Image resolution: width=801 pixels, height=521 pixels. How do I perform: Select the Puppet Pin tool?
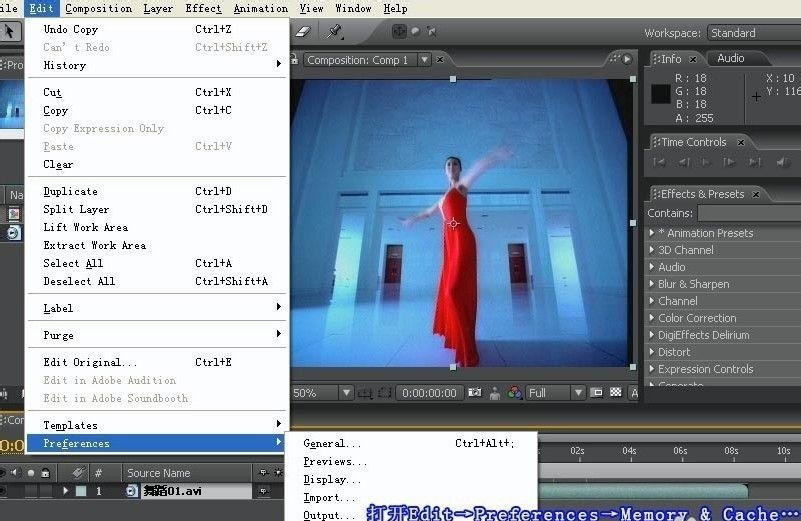point(334,32)
